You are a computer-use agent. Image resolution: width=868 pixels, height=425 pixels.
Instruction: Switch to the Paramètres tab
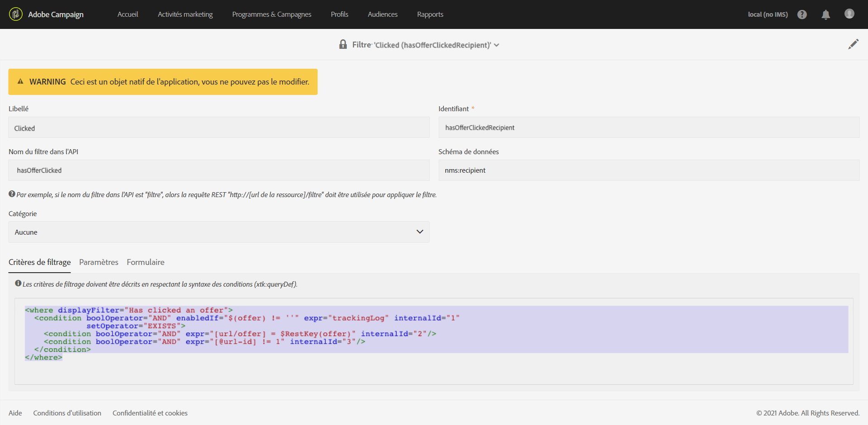pos(99,262)
